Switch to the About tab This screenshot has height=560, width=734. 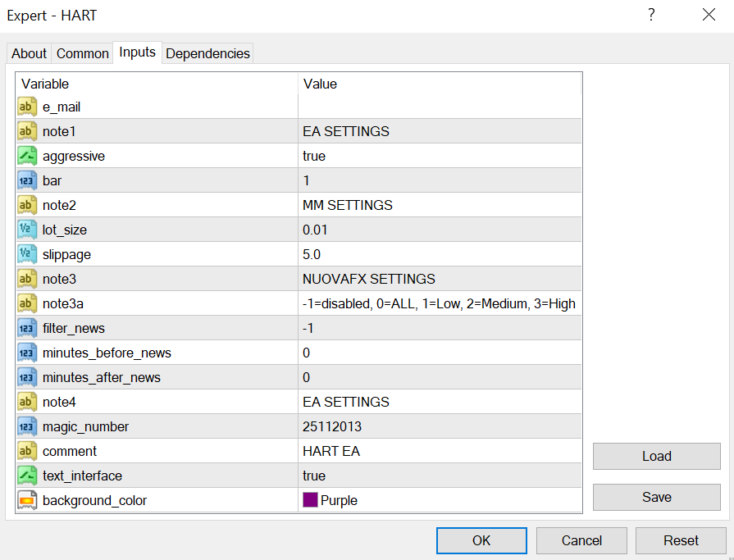coord(29,53)
